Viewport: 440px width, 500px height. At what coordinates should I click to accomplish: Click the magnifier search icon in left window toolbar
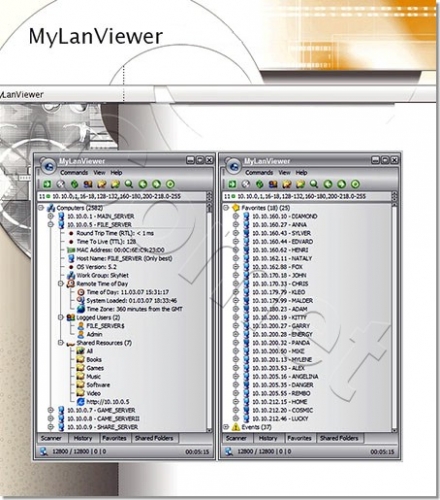129,184
